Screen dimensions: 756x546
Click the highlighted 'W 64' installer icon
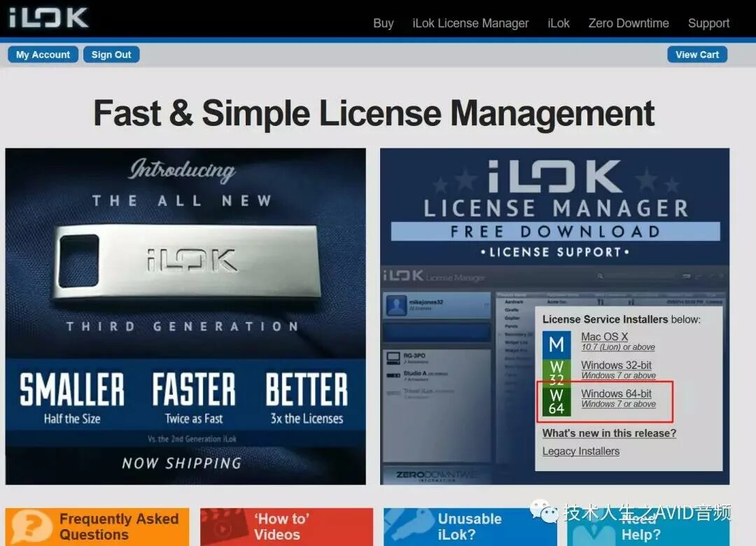coord(556,400)
